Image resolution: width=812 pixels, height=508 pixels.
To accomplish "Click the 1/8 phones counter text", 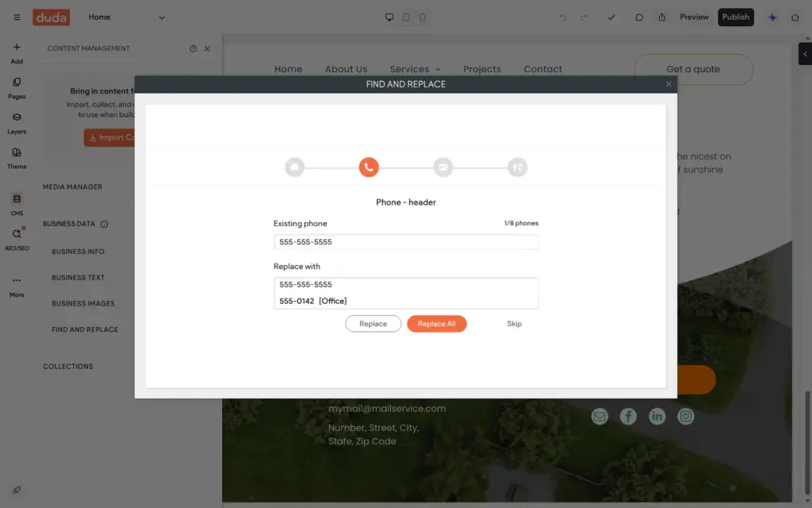I will tap(521, 223).
